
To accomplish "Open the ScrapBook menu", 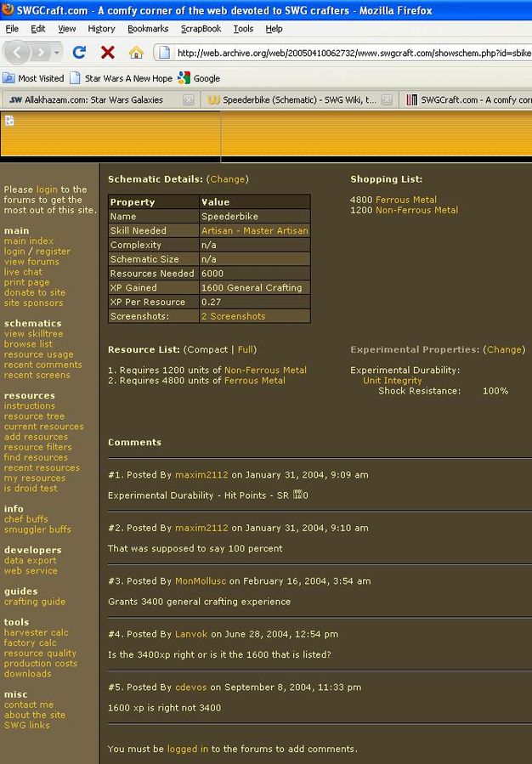I will [200, 28].
